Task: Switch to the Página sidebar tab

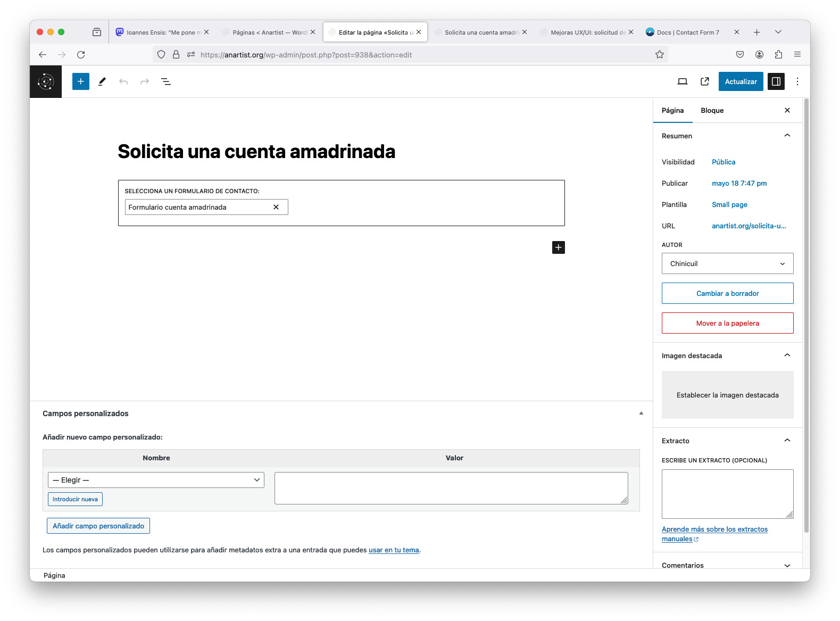Action: pyautogui.click(x=672, y=110)
